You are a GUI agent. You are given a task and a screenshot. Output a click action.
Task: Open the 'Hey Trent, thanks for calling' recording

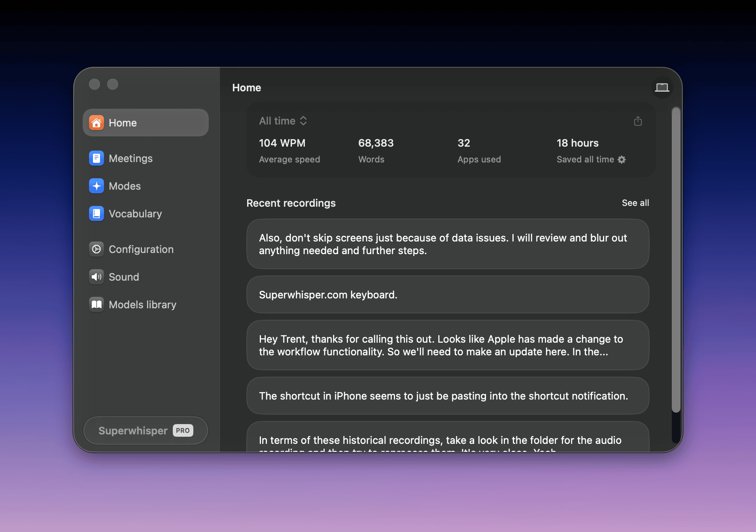click(x=448, y=345)
